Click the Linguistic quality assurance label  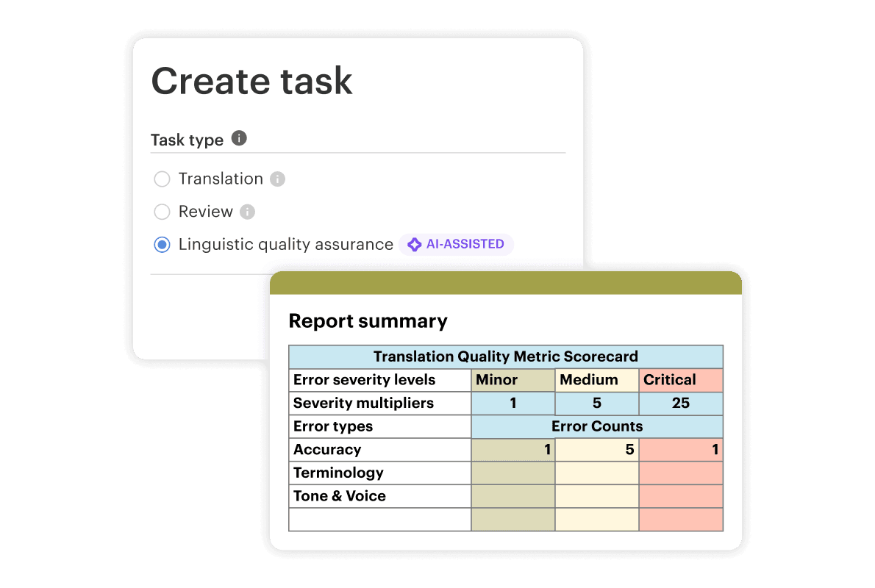(x=285, y=245)
